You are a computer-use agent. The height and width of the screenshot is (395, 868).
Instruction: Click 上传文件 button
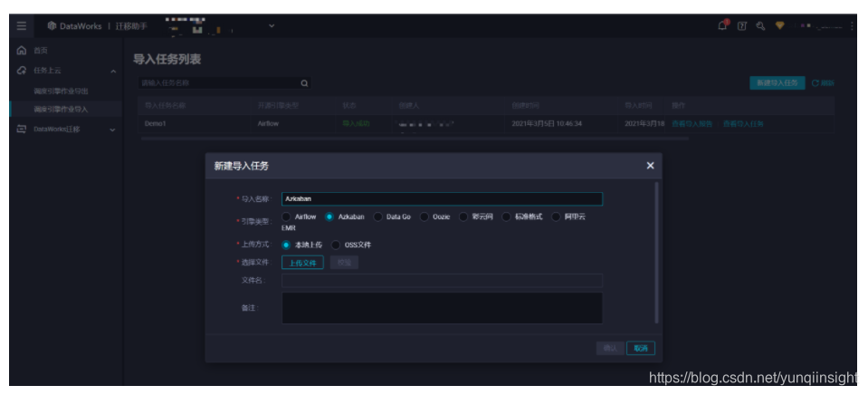(302, 263)
